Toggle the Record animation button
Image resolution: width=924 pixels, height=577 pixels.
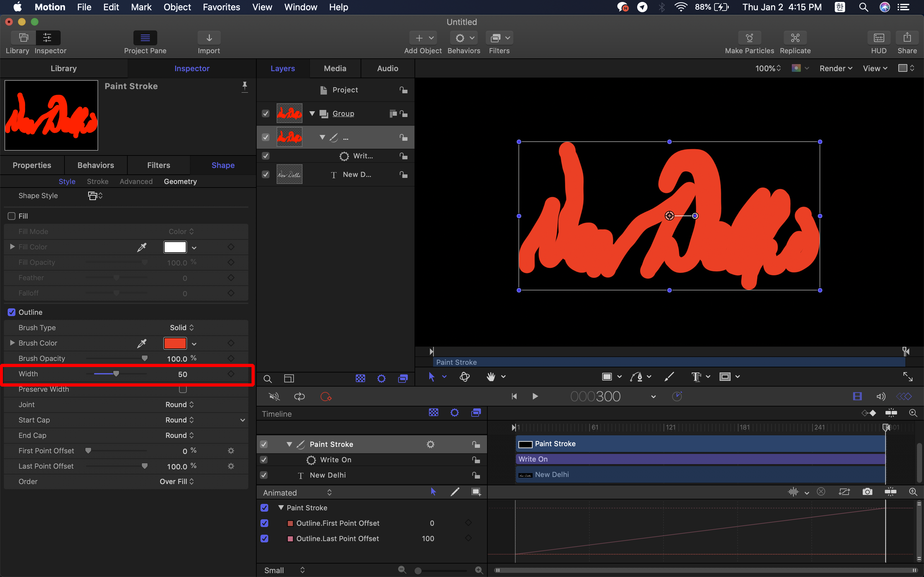pos(326,397)
